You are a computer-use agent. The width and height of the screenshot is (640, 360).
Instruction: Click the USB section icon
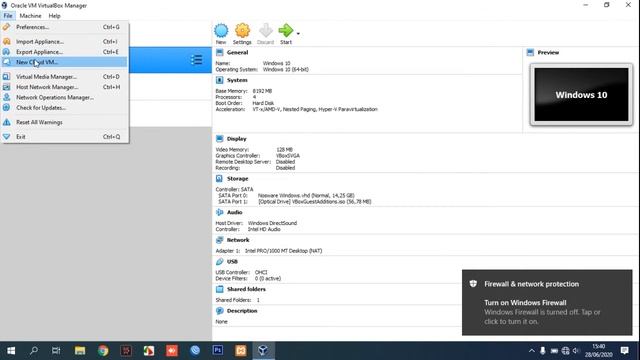(220, 262)
